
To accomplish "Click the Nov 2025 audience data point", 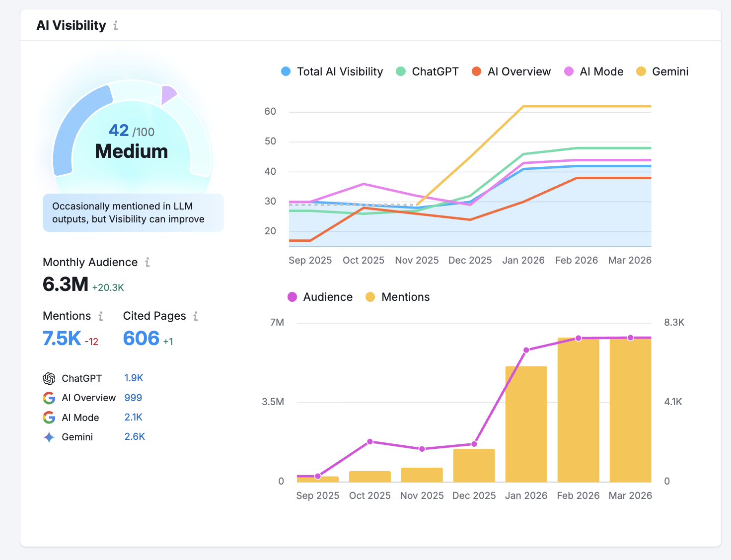I will [x=422, y=449].
